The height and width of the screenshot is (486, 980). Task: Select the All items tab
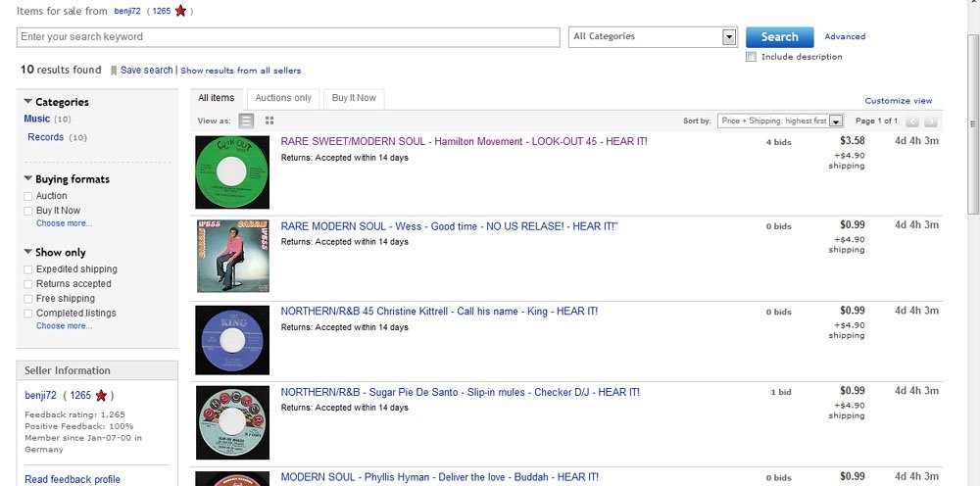click(217, 98)
